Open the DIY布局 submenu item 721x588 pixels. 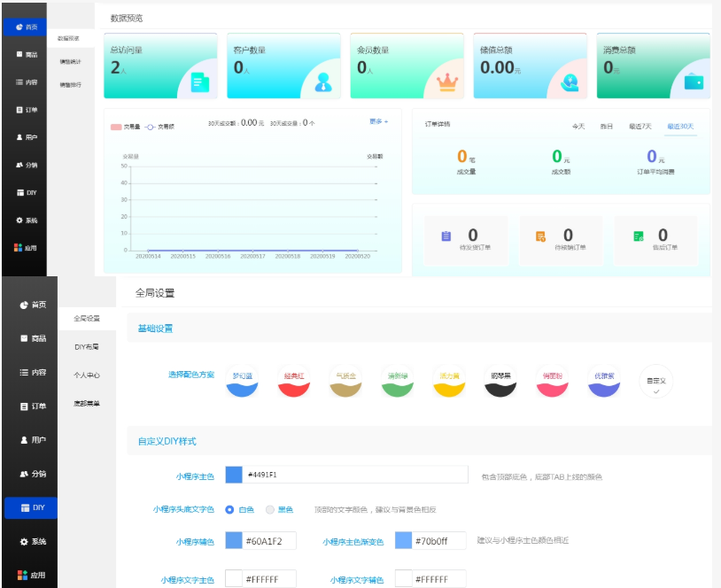[86, 346]
